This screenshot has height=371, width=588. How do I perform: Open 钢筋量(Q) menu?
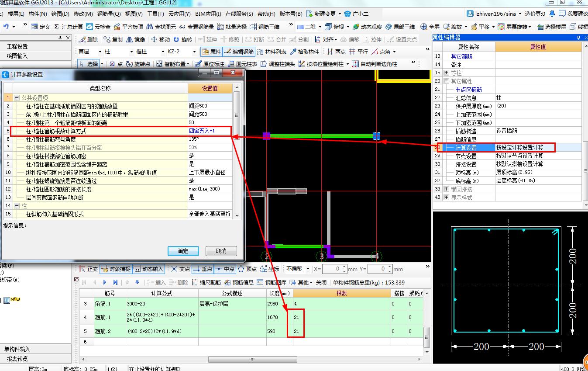coord(109,14)
